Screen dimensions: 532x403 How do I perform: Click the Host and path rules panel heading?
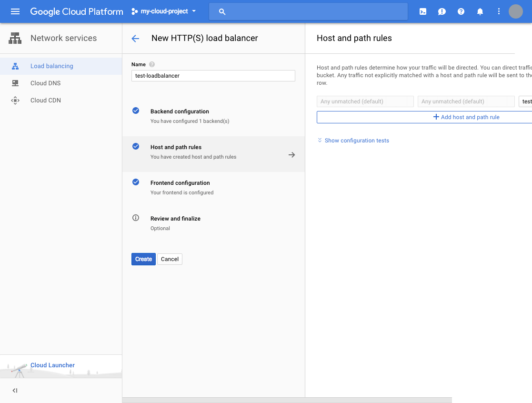pos(354,38)
